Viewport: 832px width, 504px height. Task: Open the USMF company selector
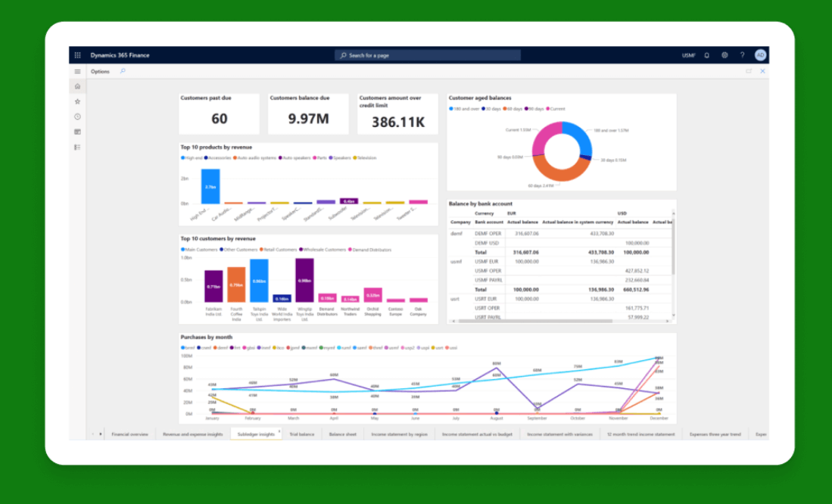click(x=689, y=54)
